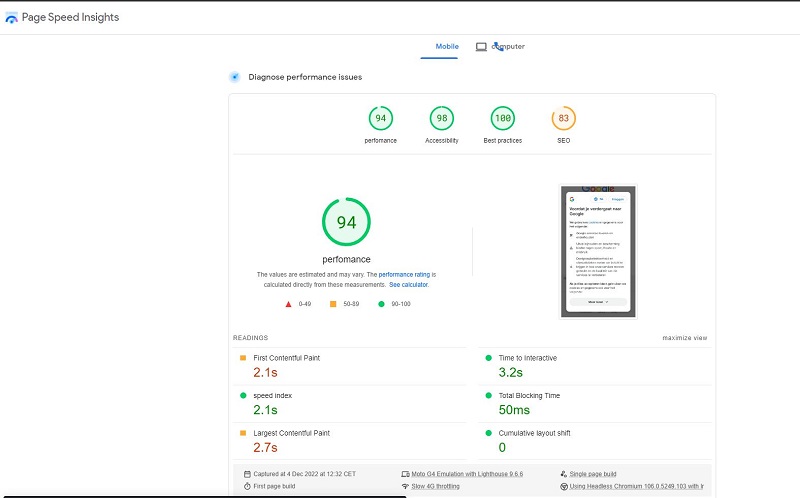Open the mobile page screenshot thumbnail

click(x=598, y=252)
